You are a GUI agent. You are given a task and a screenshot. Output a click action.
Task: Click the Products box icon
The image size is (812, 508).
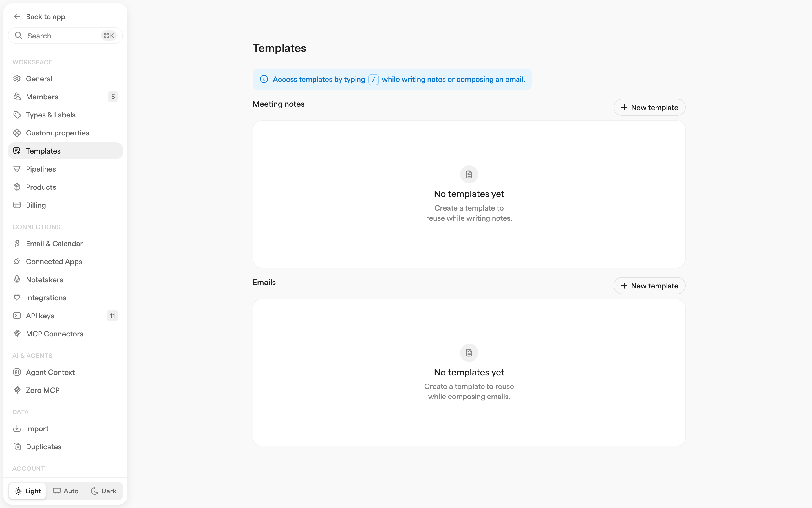click(x=17, y=187)
